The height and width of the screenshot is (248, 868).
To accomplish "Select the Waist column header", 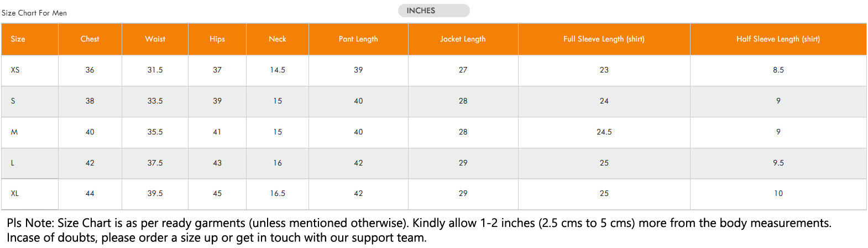I will (155, 39).
